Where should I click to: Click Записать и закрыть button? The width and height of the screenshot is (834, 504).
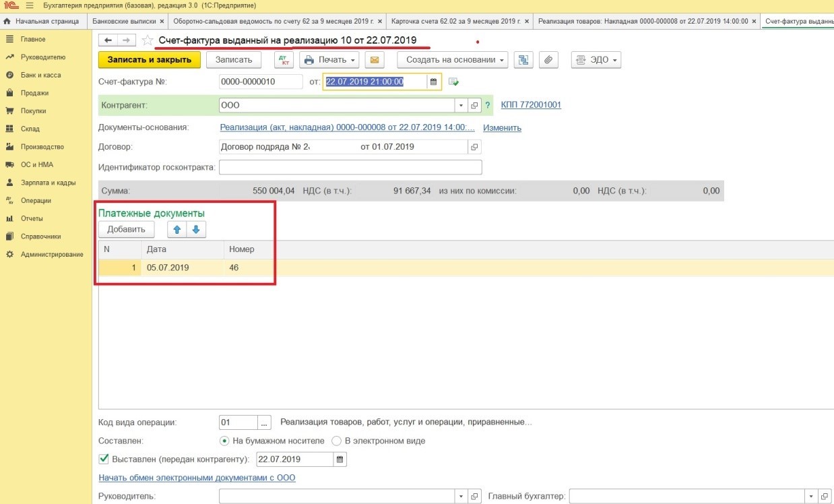click(x=150, y=59)
